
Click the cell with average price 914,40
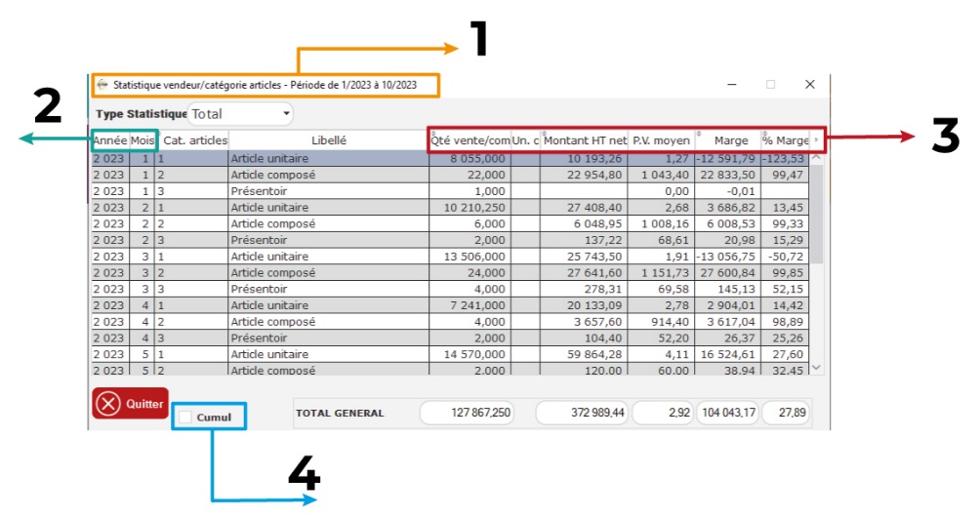pyautogui.click(x=661, y=321)
